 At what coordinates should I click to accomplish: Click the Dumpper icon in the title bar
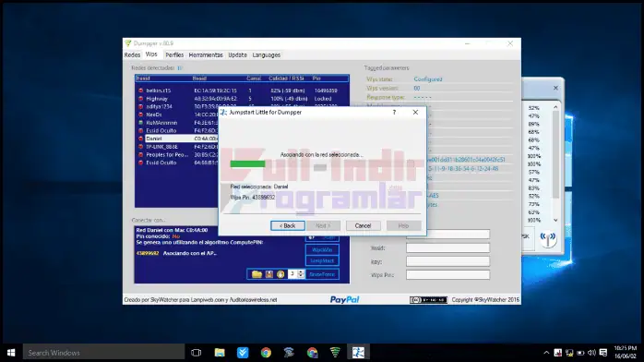(128, 43)
